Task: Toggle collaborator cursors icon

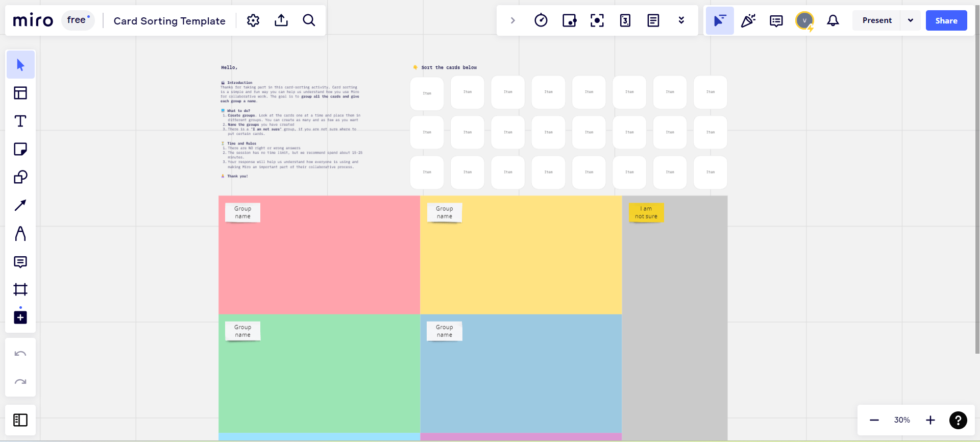Action: click(720, 20)
